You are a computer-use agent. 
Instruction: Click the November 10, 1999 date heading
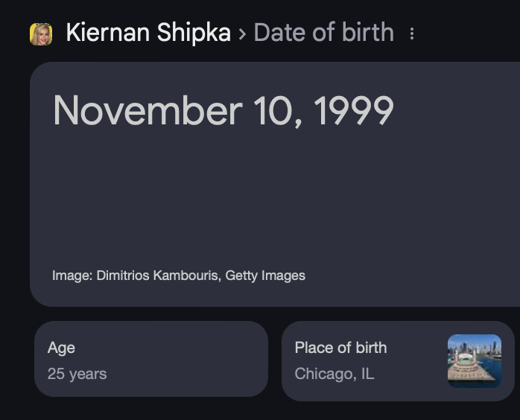[223, 111]
